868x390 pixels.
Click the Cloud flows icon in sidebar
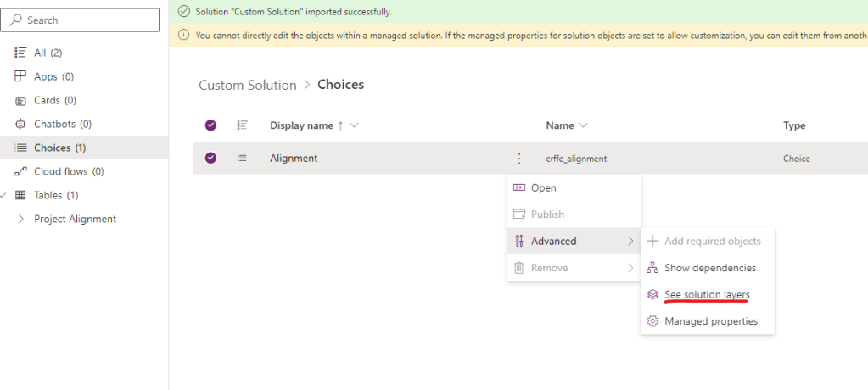[21, 171]
